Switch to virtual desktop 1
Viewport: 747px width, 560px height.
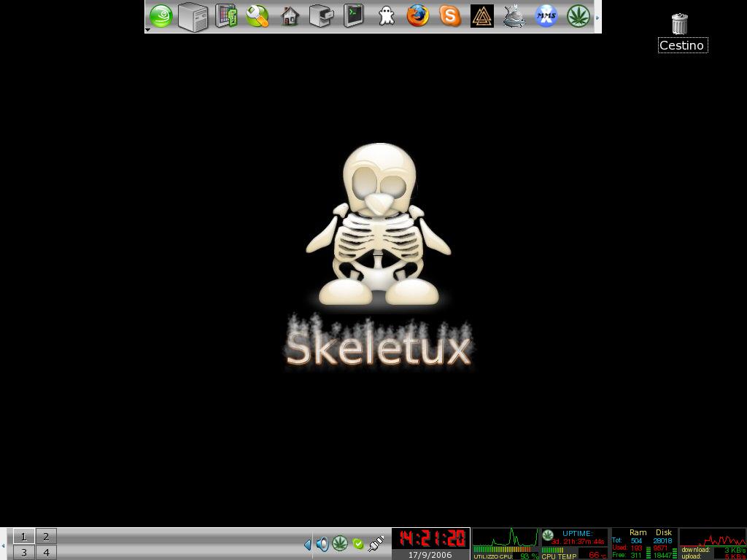tap(24, 536)
